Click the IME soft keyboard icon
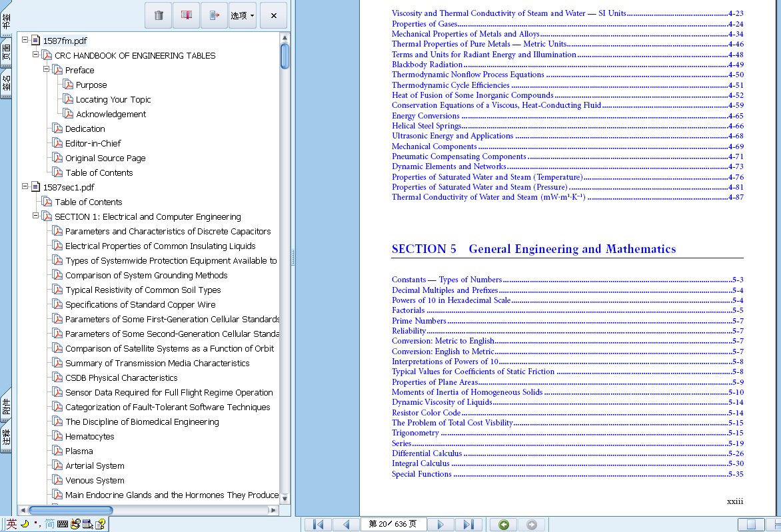781x532 pixels. point(62,524)
